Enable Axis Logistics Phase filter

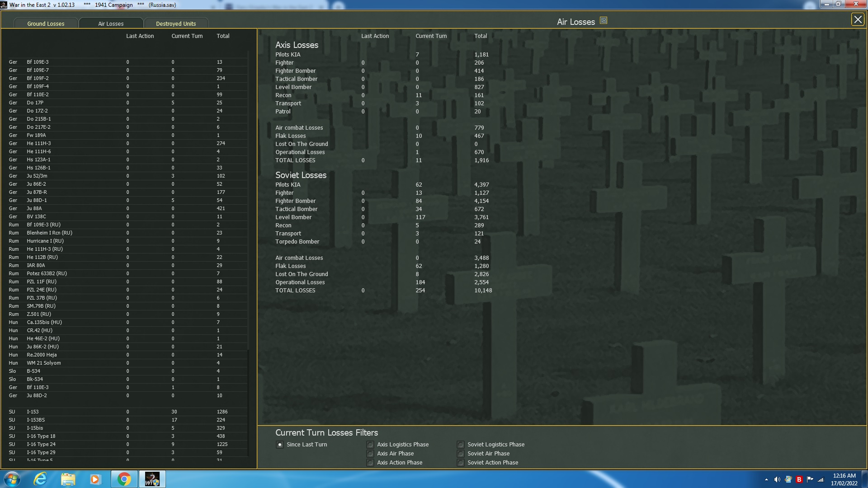[x=370, y=445]
